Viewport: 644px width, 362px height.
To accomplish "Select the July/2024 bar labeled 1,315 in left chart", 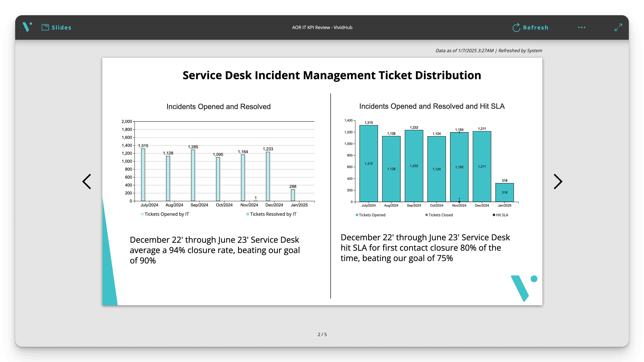I will coord(143,175).
